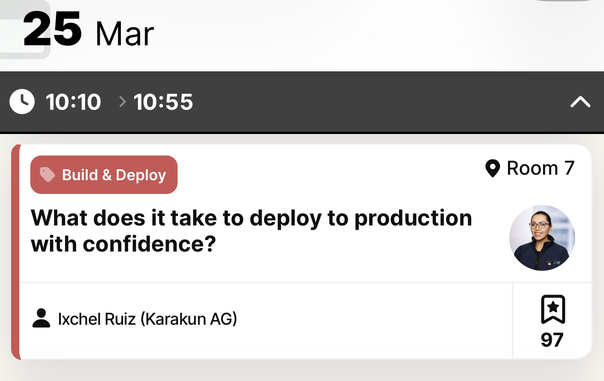Select the Build & Deploy tag
The image size is (604, 381).
[104, 175]
